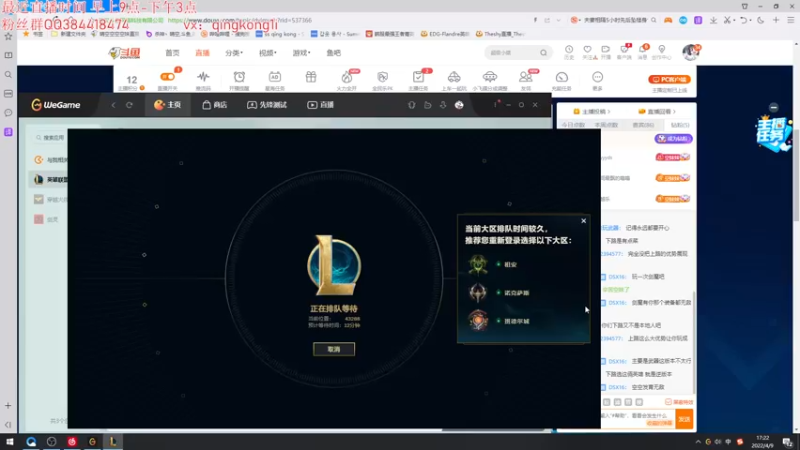Open WeGame user avatar in header
800x450 pixels.
[x=459, y=105]
